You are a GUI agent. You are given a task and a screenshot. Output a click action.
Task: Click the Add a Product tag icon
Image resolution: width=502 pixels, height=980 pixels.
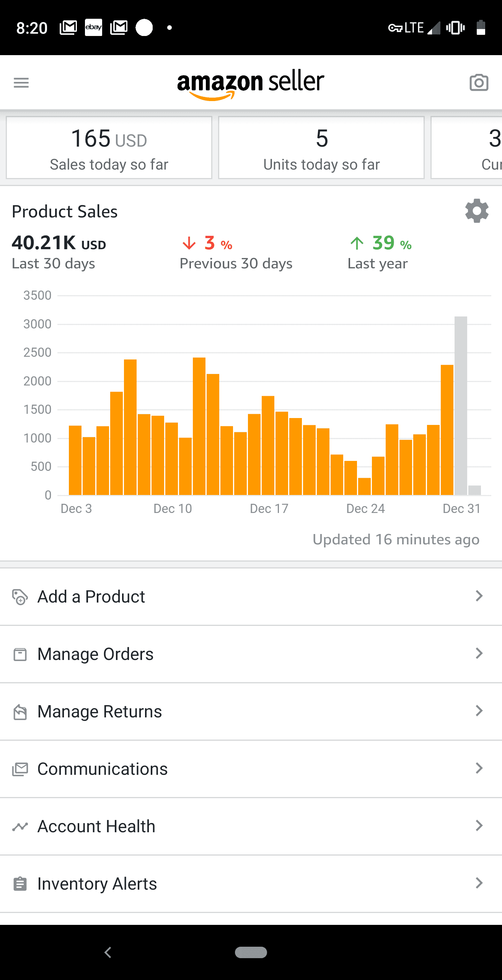coord(20,596)
